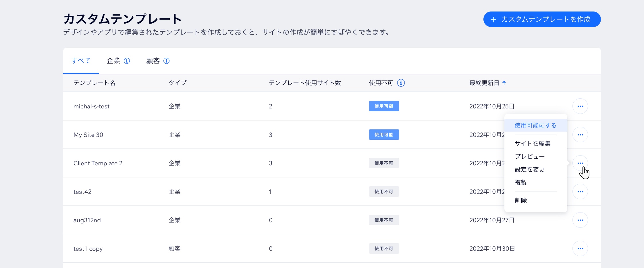This screenshot has height=268, width=644.
Task: Click sort arrow next to 最終更新日
Action: pos(504,83)
